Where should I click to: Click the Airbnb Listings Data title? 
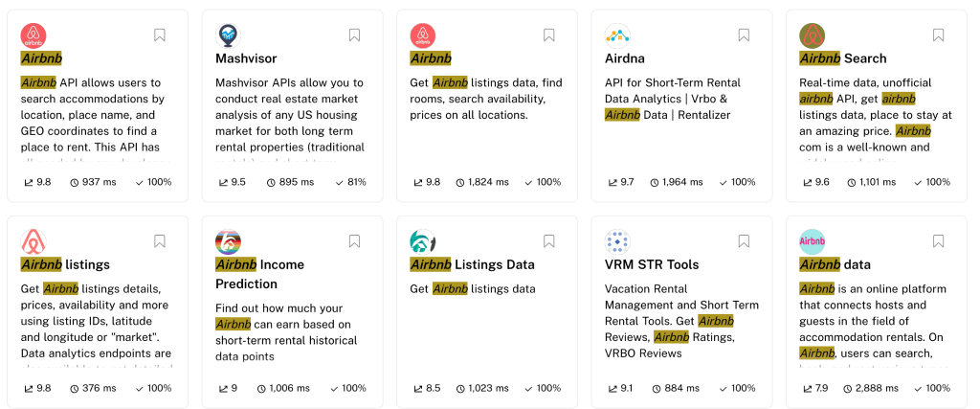(x=473, y=264)
